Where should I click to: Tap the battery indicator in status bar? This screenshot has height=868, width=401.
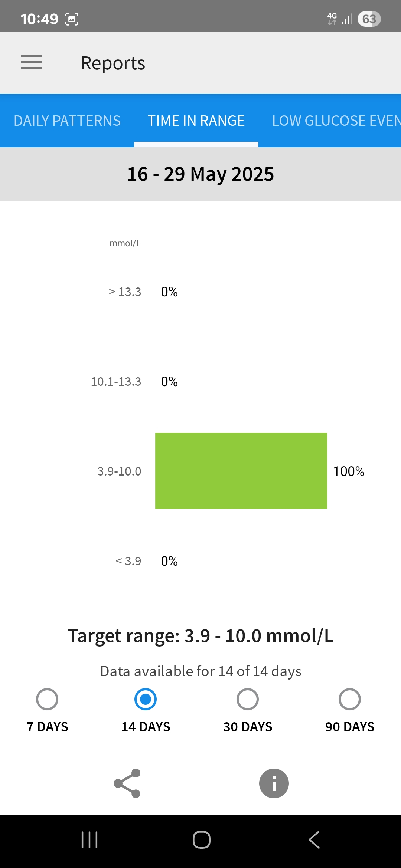pyautogui.click(x=369, y=19)
